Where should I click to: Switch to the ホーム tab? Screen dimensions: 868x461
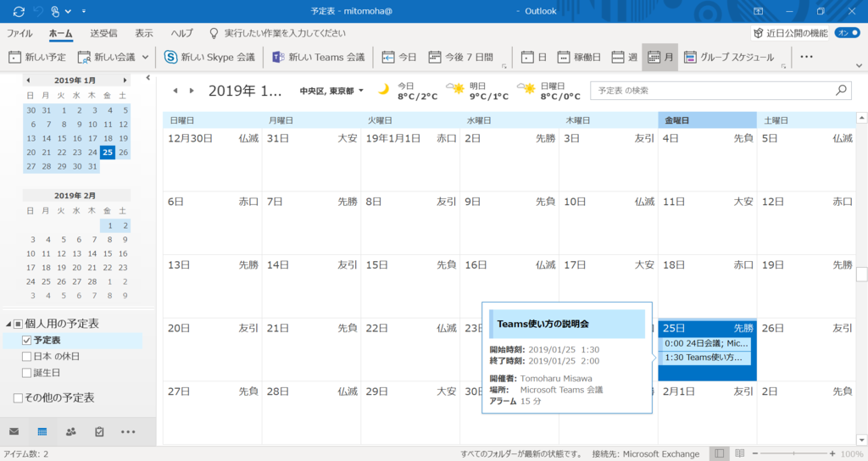(61, 33)
